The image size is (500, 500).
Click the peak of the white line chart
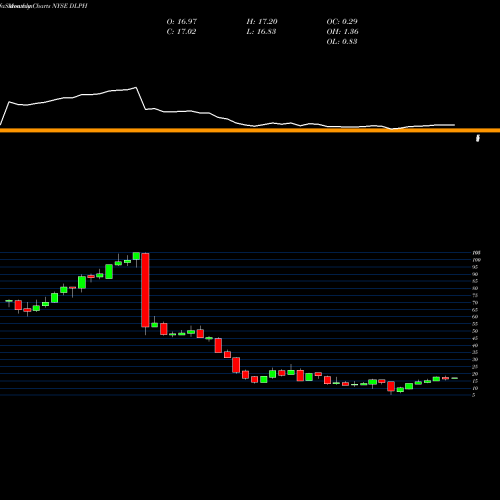[x=136, y=87]
